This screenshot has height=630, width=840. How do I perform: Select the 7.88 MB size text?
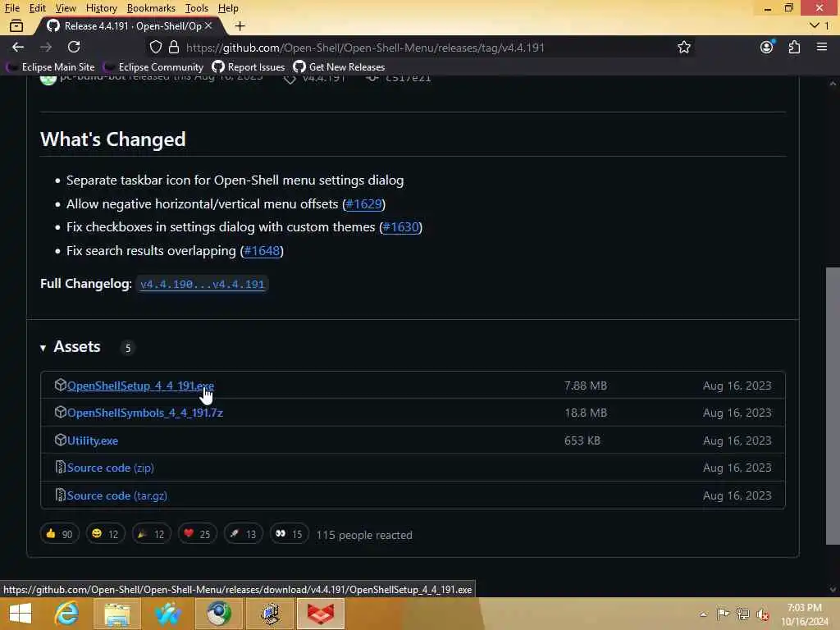coord(586,386)
